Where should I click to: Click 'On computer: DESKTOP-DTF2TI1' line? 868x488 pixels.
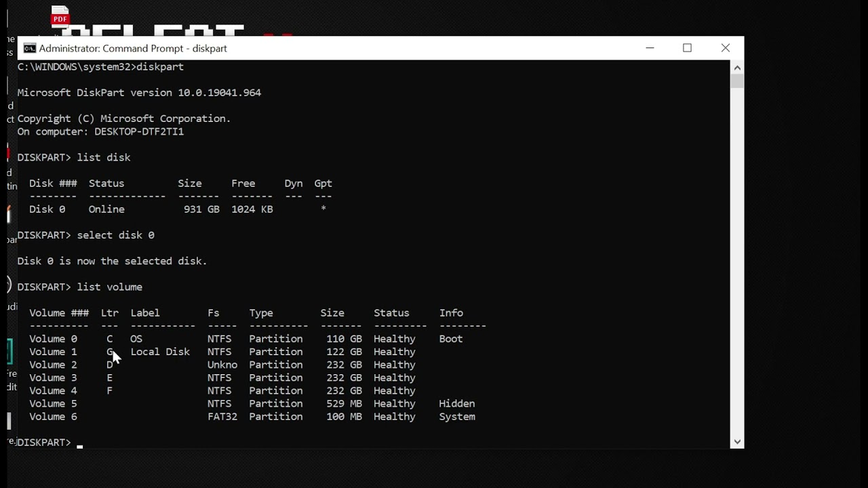[100, 131]
